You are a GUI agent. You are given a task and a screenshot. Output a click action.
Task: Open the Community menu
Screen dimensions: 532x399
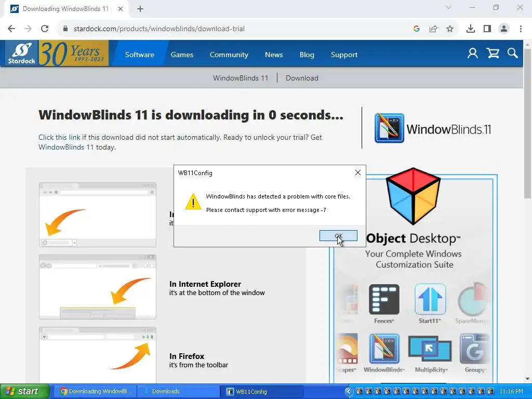click(229, 55)
